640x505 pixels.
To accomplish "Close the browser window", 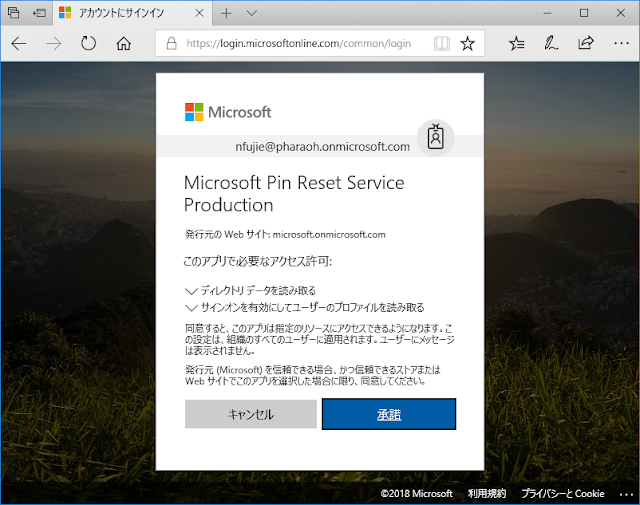I will click(x=620, y=13).
